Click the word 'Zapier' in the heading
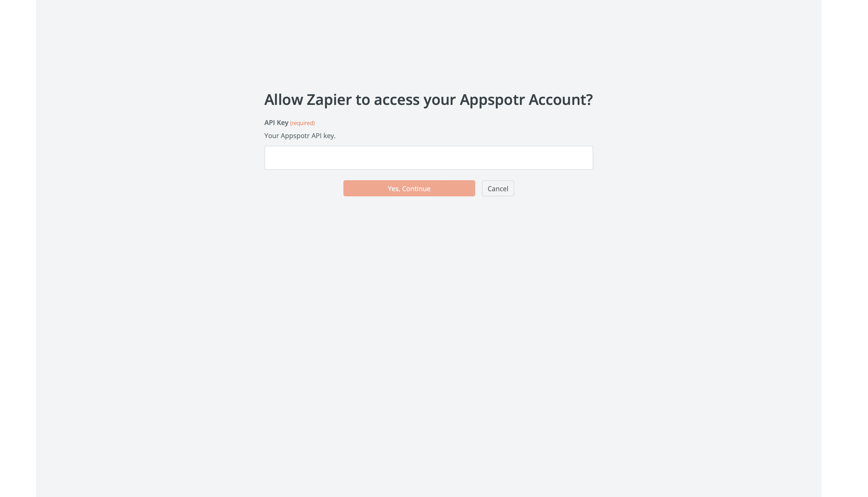Viewport: 868px width, 497px height. (x=329, y=100)
